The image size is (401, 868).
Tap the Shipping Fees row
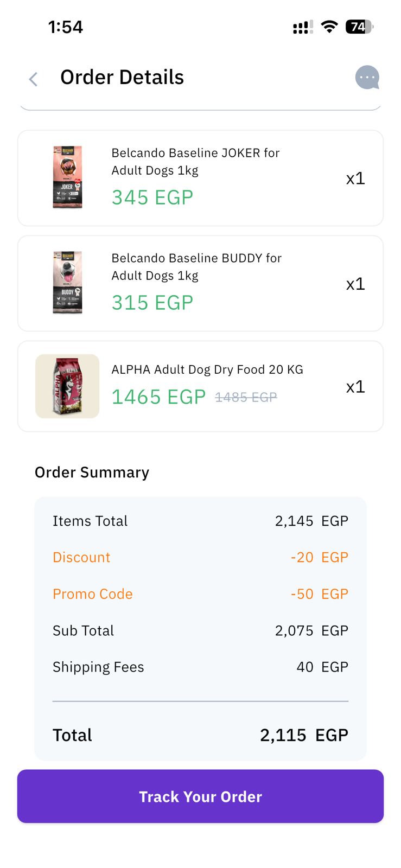(200, 667)
